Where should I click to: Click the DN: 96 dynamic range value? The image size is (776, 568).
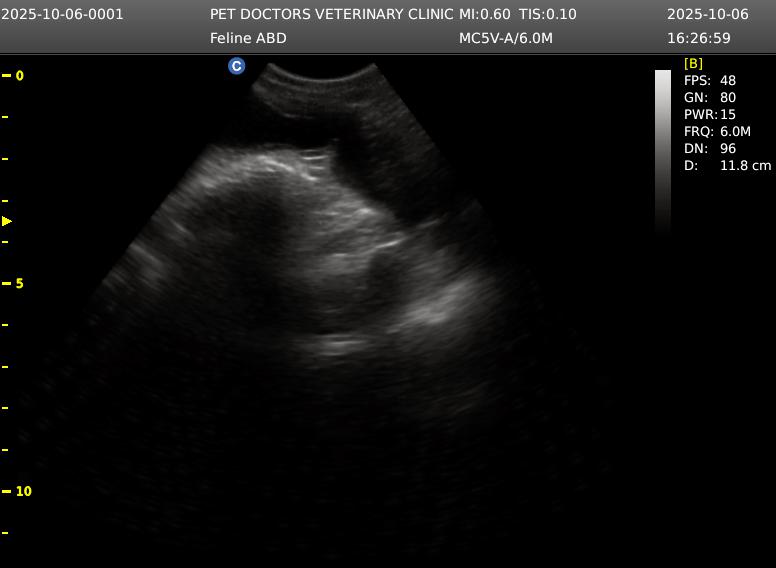(709, 148)
